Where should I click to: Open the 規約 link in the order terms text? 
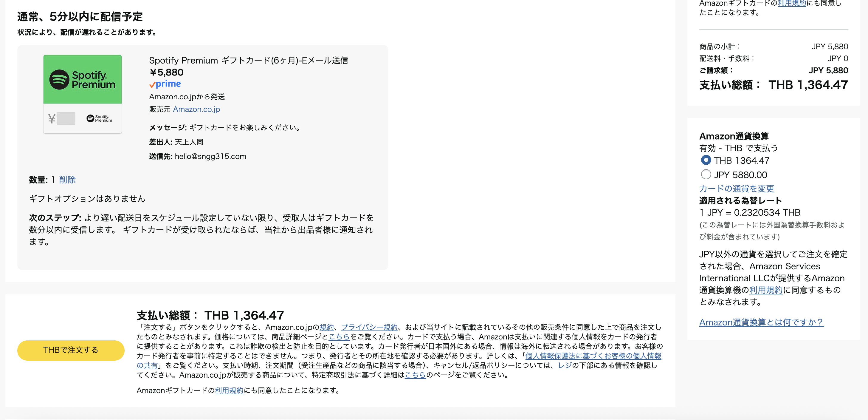326,327
